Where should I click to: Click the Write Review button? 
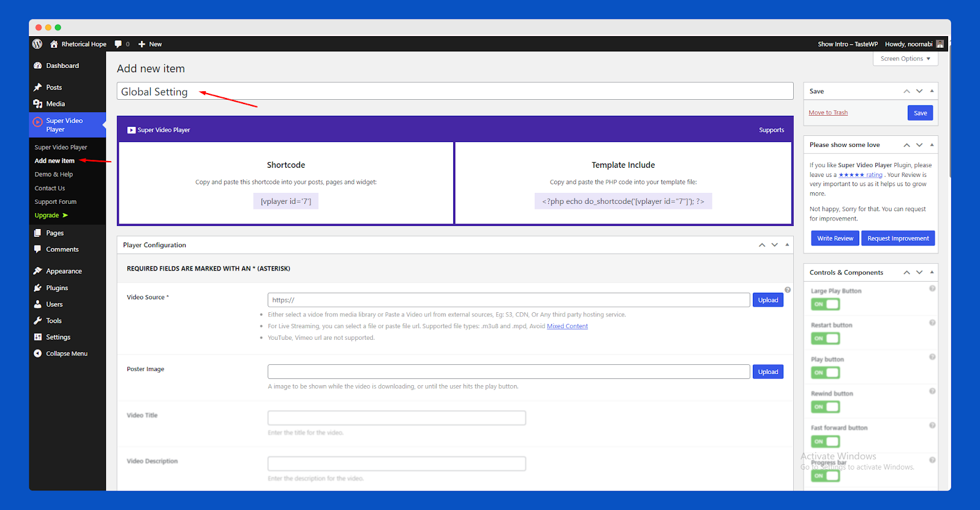point(835,238)
